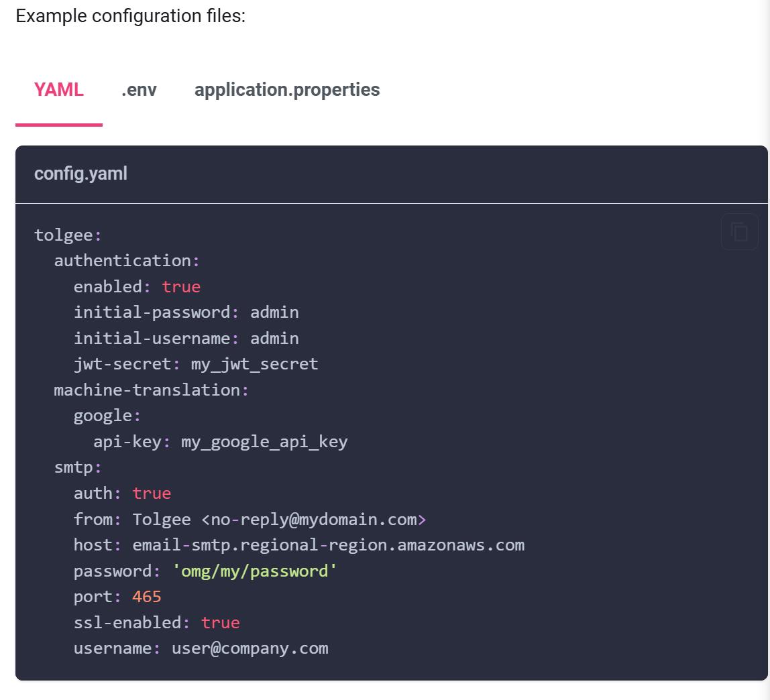The image size is (770, 700).
Task: Click the 'google:' key line
Action: click(107, 416)
